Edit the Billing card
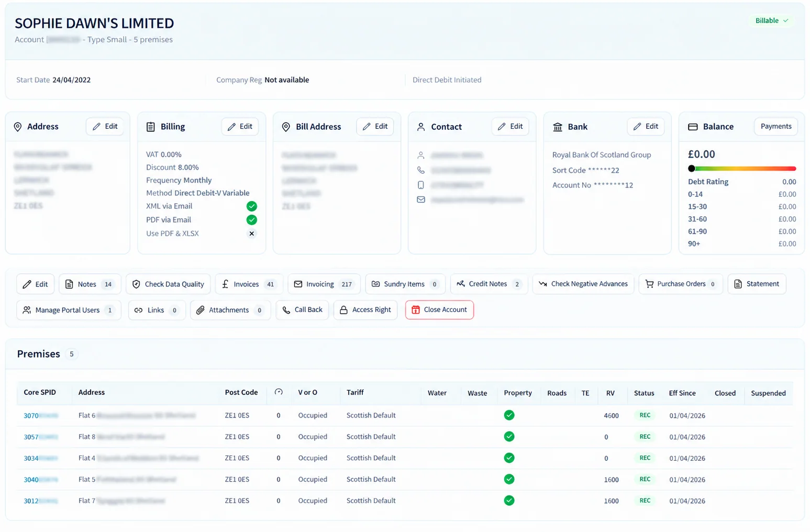 [x=240, y=126]
